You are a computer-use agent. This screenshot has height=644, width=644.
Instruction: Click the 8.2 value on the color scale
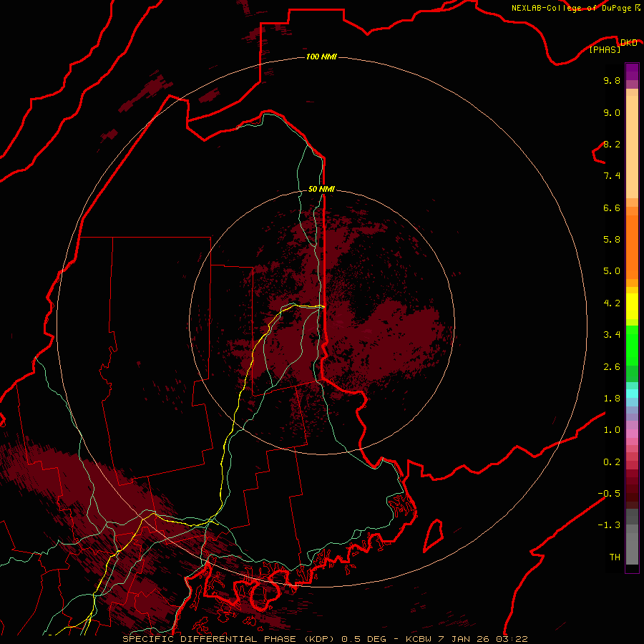click(612, 144)
